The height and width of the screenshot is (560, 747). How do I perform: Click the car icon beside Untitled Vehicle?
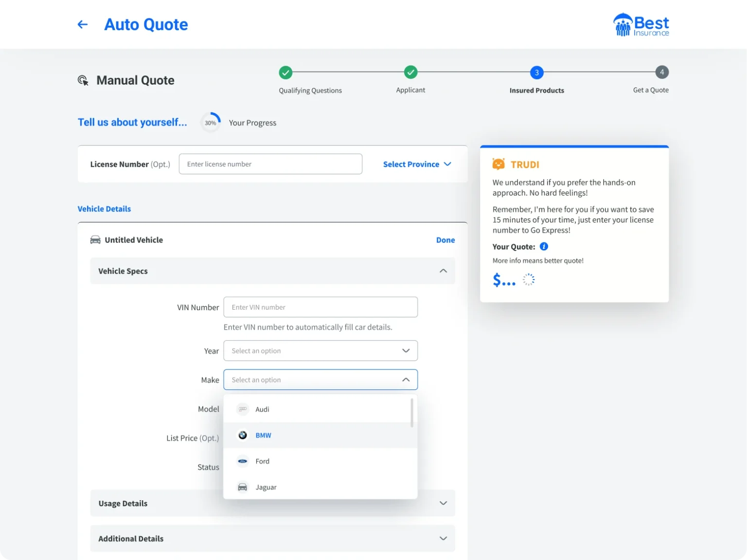point(95,240)
